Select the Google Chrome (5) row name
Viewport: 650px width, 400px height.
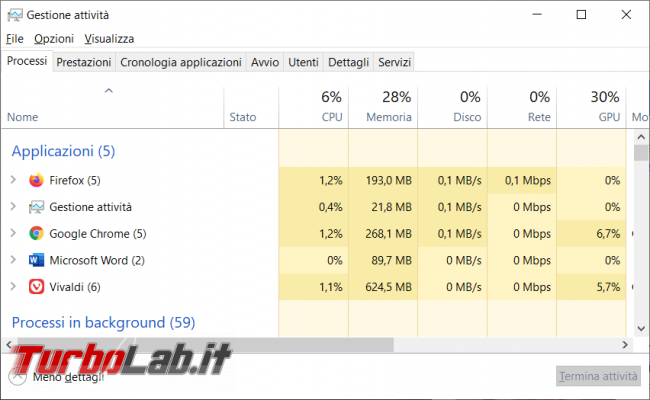[98, 234]
